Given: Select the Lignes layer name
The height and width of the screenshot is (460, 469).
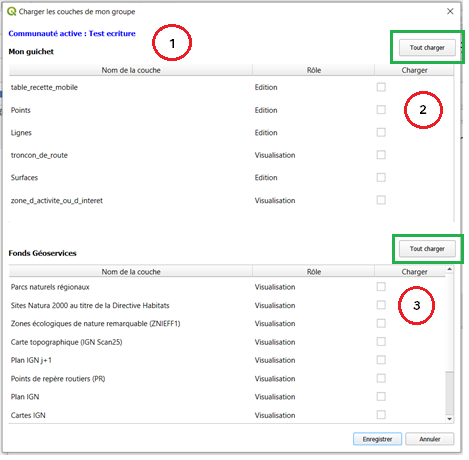Looking at the screenshot, I should pos(21,133).
